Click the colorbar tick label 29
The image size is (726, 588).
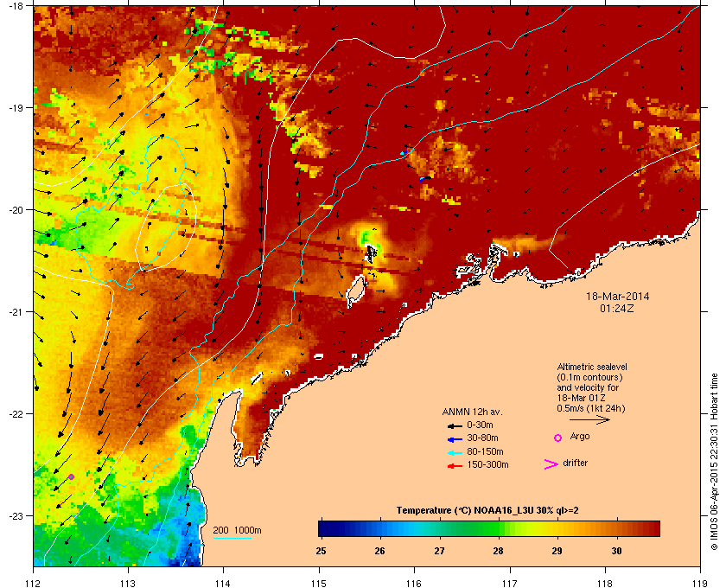coord(557,551)
